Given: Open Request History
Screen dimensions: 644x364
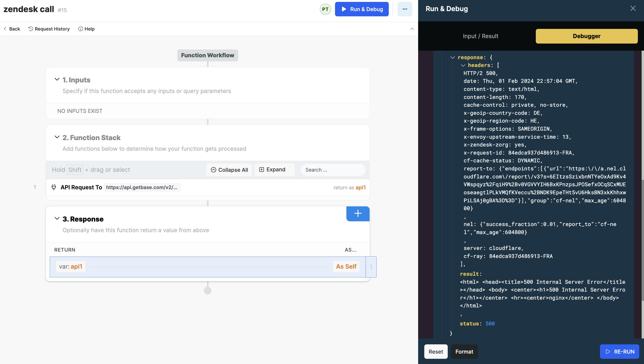Looking at the screenshot, I should (x=49, y=29).
